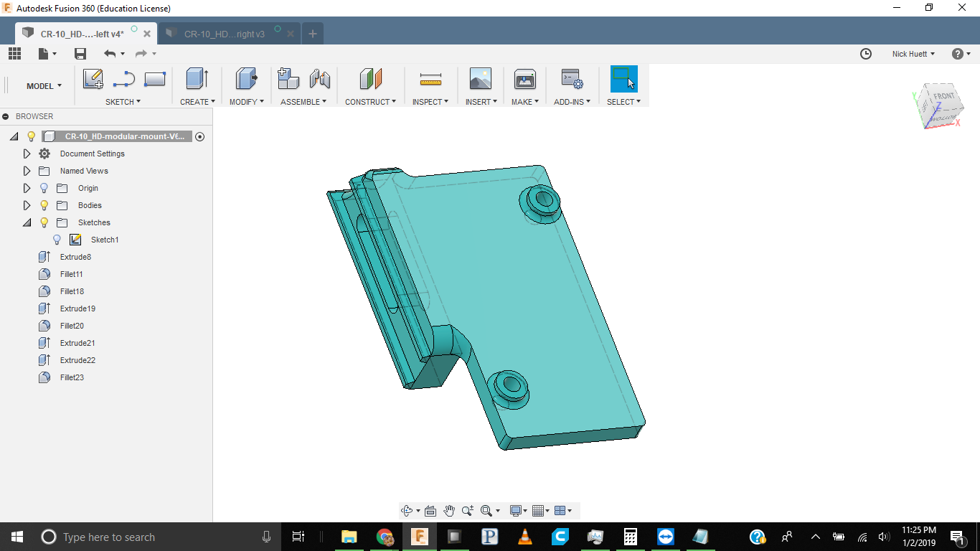Open the MODEL workspace dropdown

[44, 86]
